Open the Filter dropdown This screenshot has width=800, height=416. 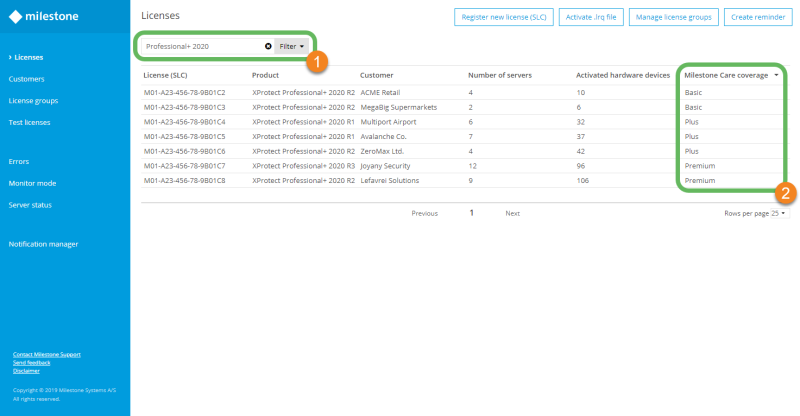coord(292,46)
